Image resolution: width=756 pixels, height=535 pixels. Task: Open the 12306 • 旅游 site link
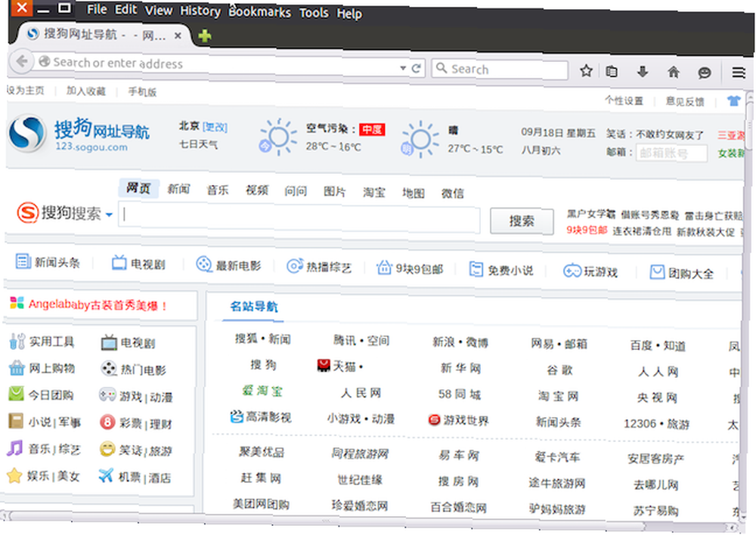point(656,424)
